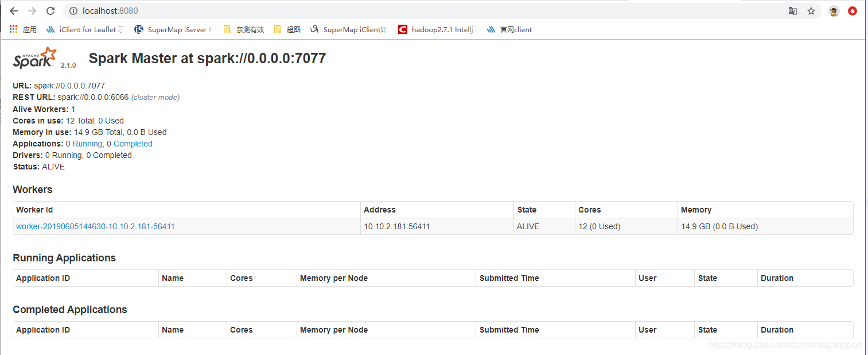Open worker-20190605144630-10.10.2.181-56411 link

[95, 226]
